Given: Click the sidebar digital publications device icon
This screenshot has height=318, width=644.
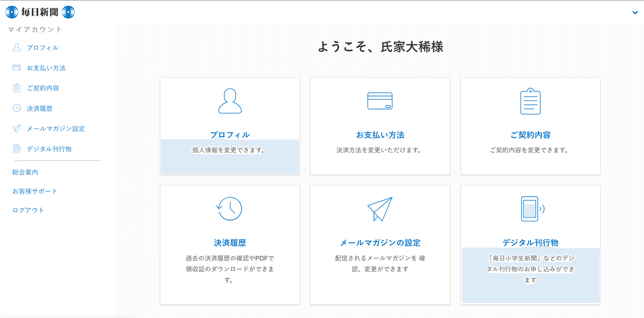Looking at the screenshot, I should point(17,149).
